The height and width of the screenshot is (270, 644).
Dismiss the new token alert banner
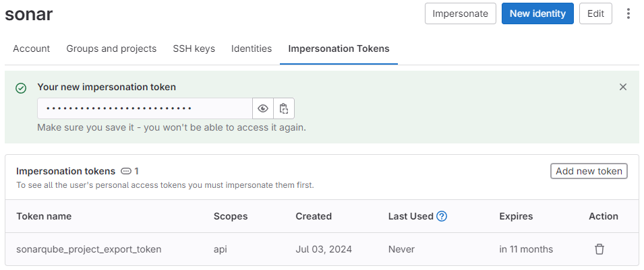(x=623, y=87)
